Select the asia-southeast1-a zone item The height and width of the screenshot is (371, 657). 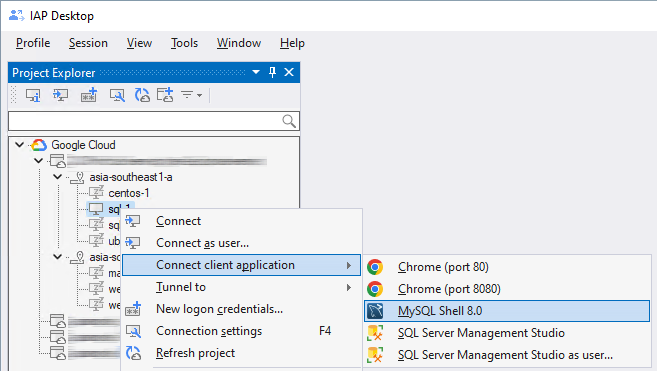[131, 177]
